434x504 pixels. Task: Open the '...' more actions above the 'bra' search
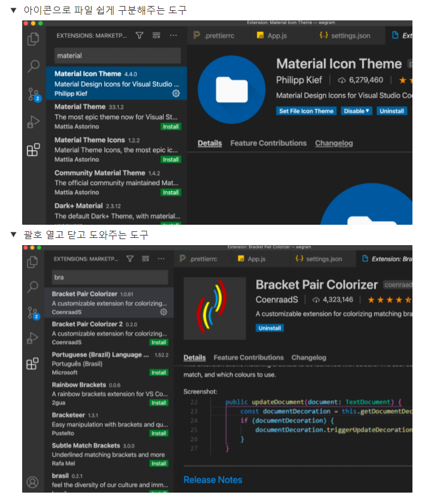[161, 259]
